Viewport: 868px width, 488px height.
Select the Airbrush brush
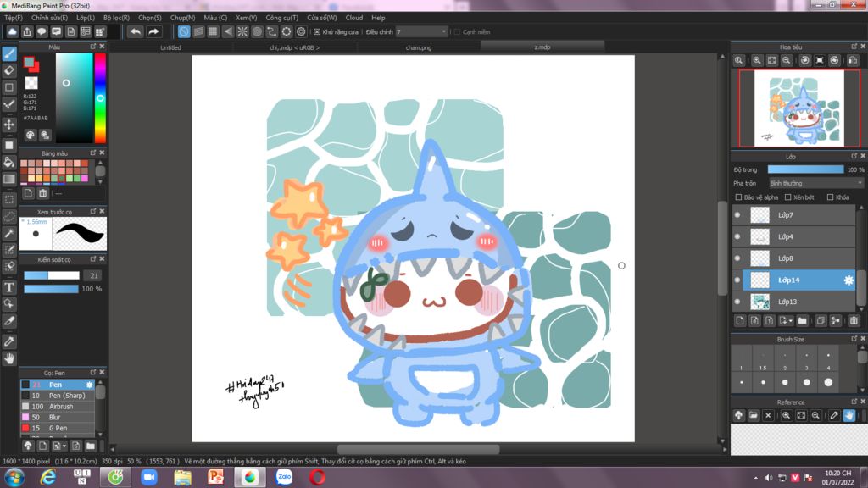point(58,406)
